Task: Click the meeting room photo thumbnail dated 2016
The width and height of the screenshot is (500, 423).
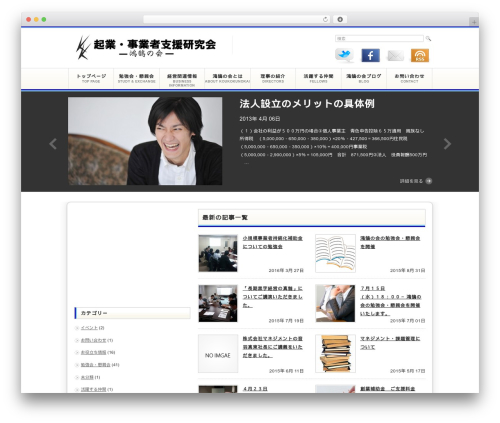Action: click(x=218, y=253)
